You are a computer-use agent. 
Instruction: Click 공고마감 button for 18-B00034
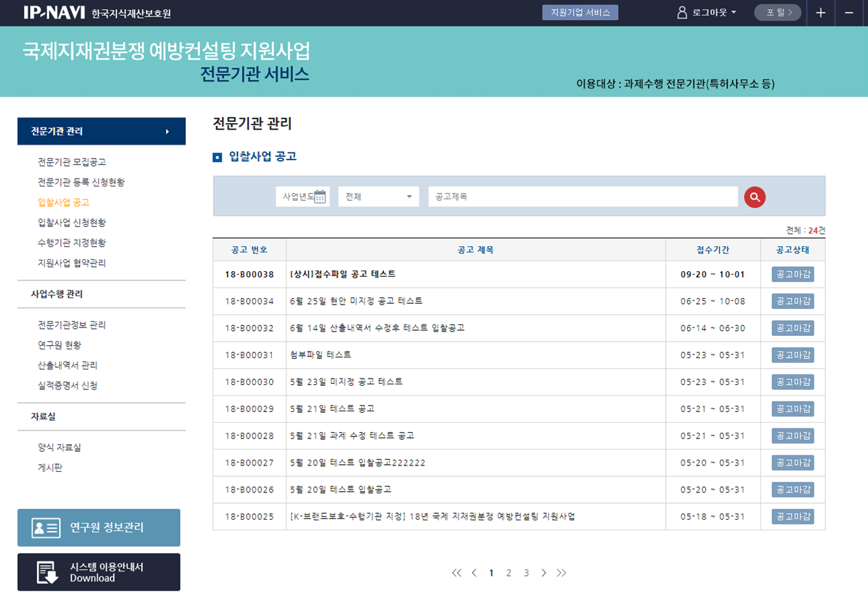coord(793,301)
